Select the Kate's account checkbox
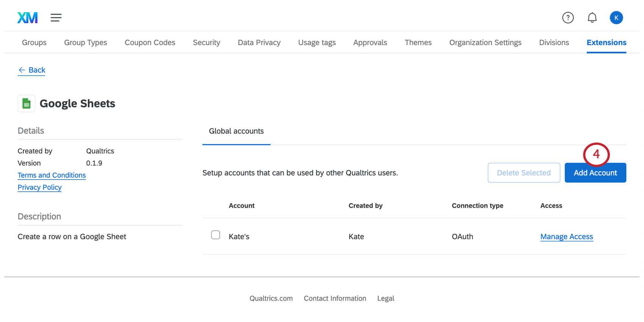 [216, 235]
